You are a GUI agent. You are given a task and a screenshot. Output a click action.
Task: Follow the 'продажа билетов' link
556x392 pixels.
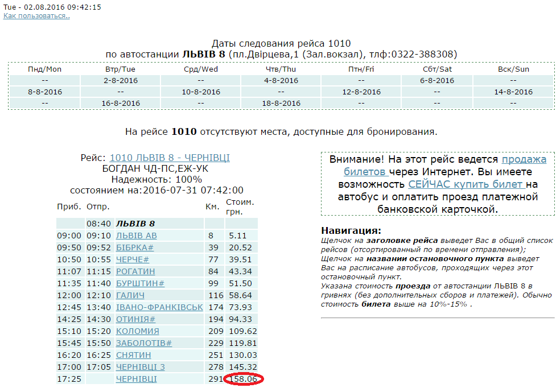click(444, 166)
